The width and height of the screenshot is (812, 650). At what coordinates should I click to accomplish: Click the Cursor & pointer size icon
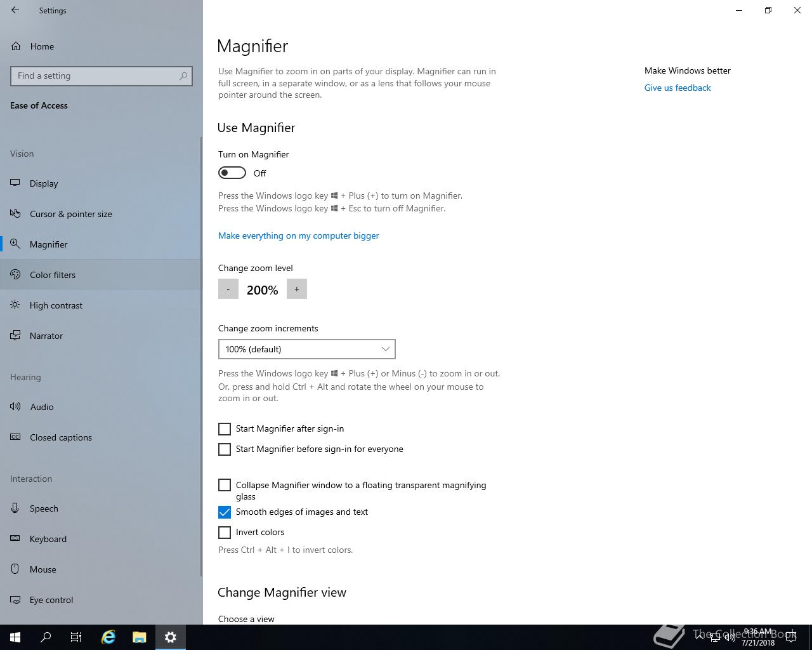tap(15, 214)
